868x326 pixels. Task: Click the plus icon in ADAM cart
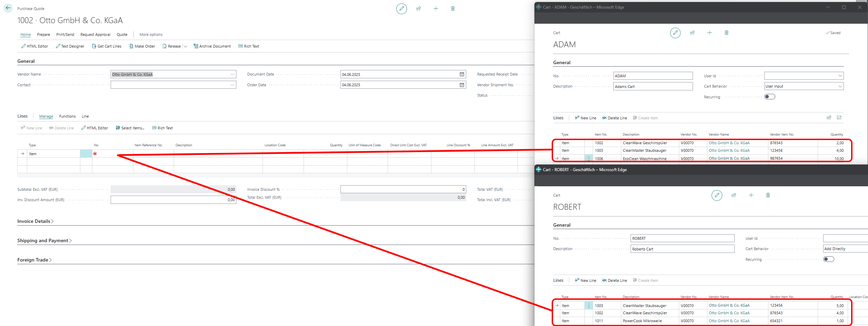pos(709,33)
